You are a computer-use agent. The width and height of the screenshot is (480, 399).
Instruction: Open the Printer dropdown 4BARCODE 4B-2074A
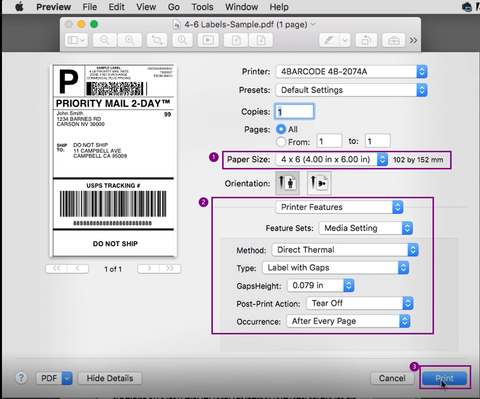click(351, 71)
